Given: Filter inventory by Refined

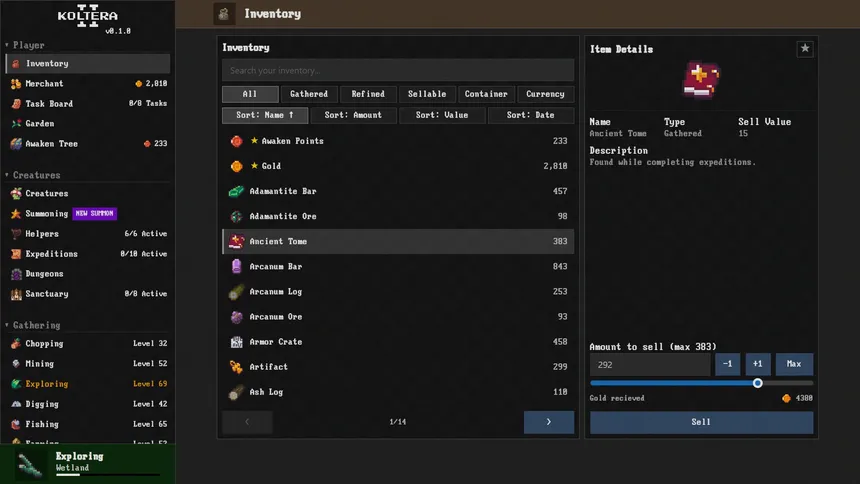Looking at the screenshot, I should pos(368,94).
